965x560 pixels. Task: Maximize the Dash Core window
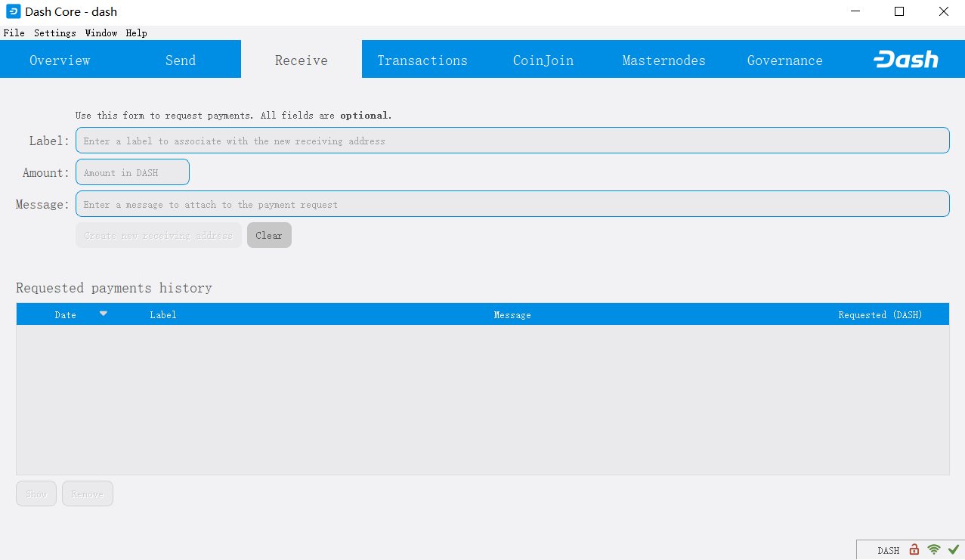[899, 11]
